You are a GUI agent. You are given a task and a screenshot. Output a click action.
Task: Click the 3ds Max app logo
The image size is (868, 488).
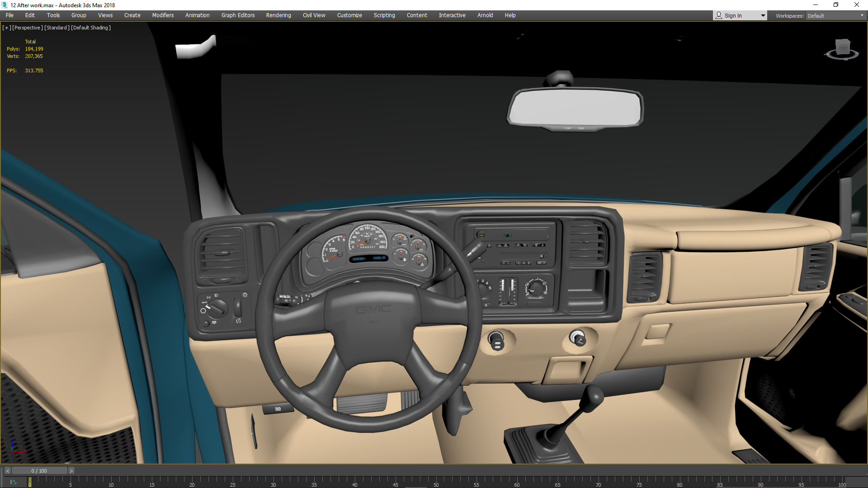(5, 5)
